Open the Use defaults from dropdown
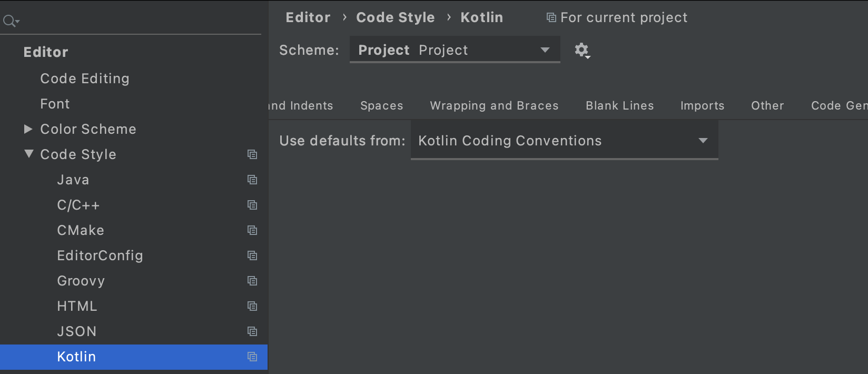 (x=564, y=141)
